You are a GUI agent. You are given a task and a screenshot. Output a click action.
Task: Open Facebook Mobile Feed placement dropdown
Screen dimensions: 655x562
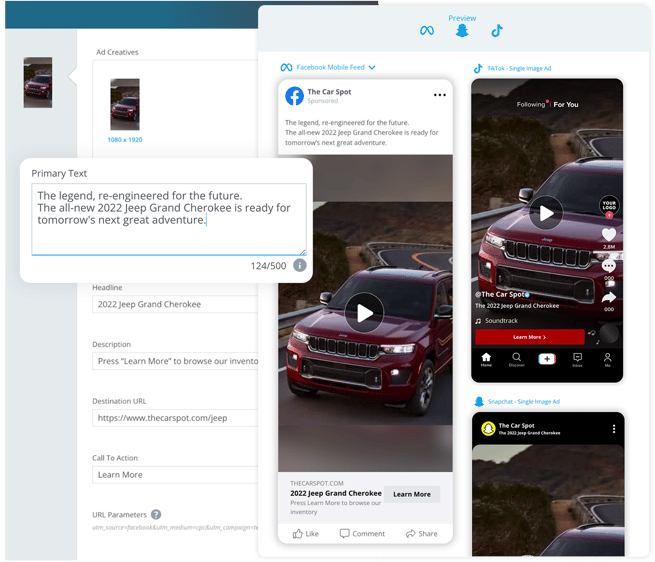tap(328, 67)
